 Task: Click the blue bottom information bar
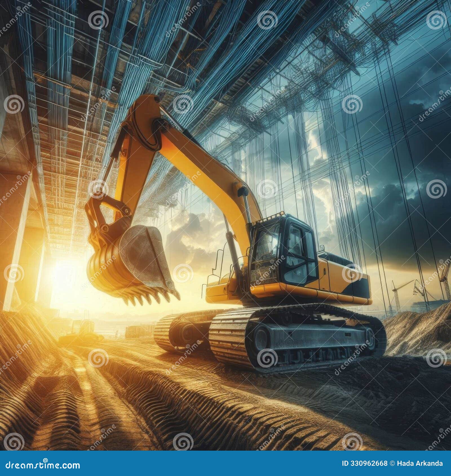[x=225, y=463]
